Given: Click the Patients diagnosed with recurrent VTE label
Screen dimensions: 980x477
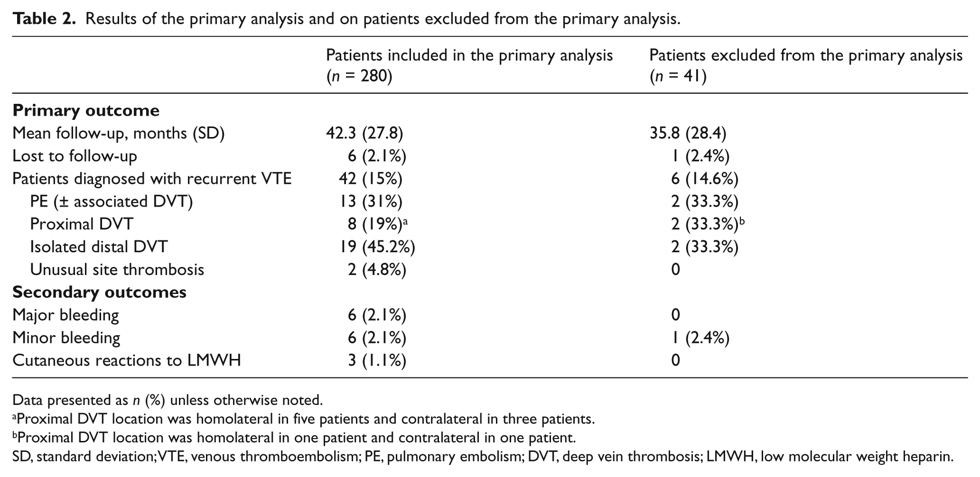Looking at the screenshot, I should 152,179.
